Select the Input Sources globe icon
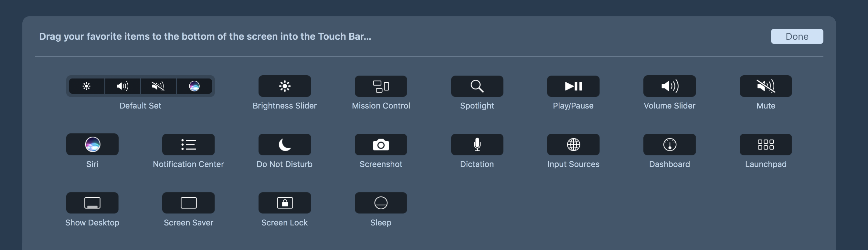 click(x=573, y=145)
